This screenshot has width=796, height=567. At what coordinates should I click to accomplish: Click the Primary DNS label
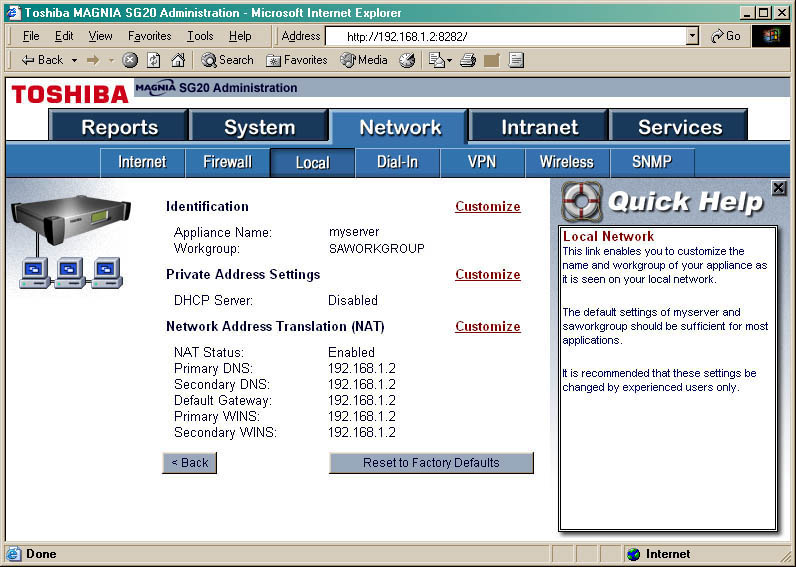(x=213, y=369)
